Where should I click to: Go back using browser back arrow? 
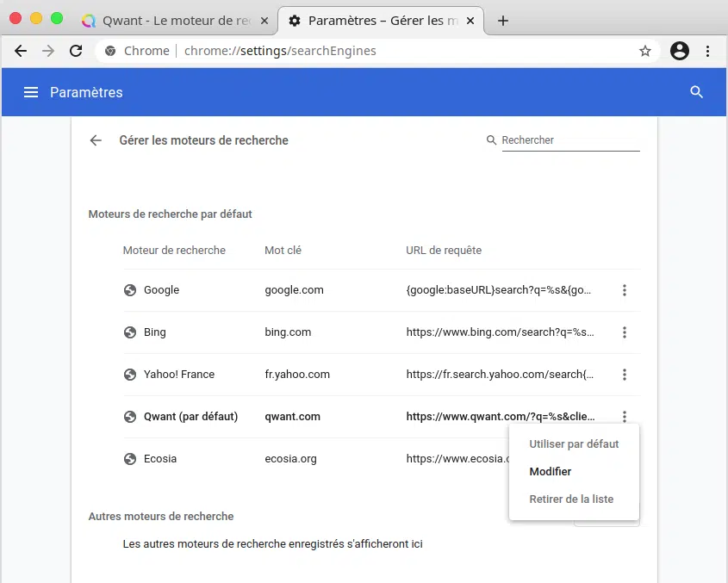coord(21,51)
